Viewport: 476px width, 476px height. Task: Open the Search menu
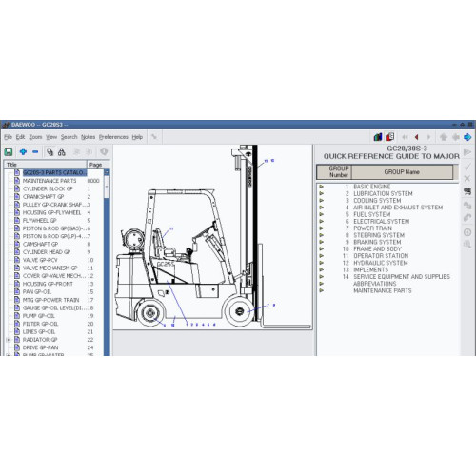[69, 137]
